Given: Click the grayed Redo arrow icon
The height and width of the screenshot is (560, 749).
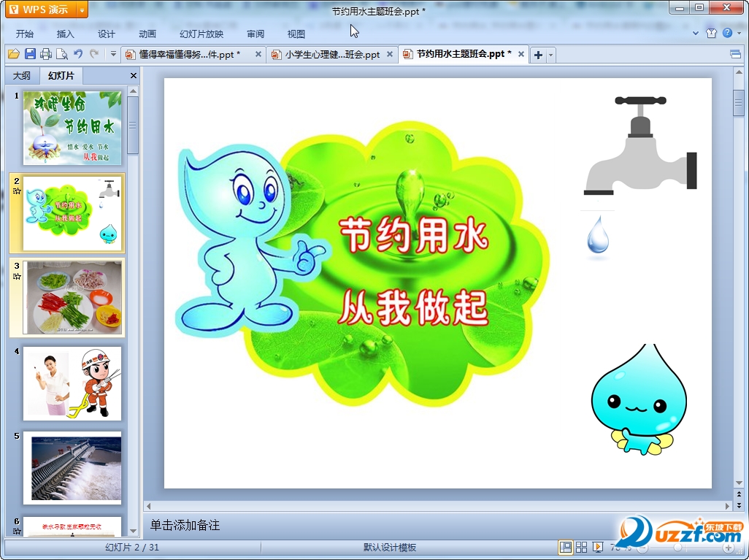Looking at the screenshot, I should coord(94,54).
